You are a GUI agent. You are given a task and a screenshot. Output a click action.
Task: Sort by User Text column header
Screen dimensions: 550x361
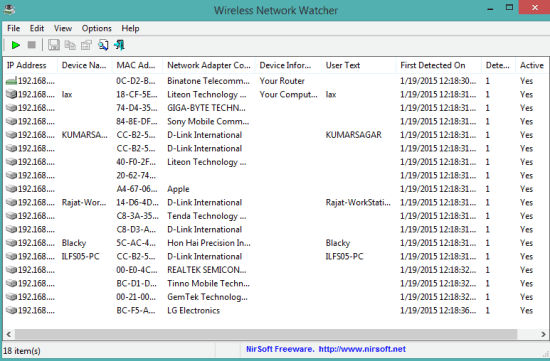point(358,65)
